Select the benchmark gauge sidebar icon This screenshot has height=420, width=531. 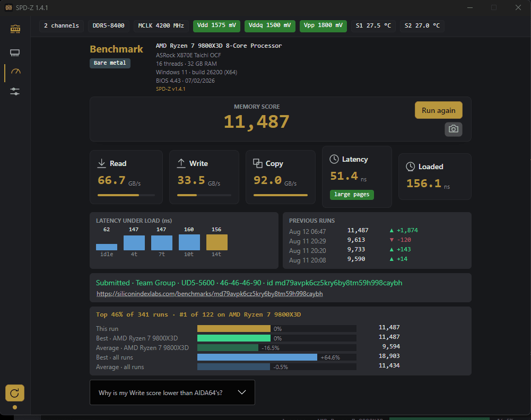pos(15,72)
